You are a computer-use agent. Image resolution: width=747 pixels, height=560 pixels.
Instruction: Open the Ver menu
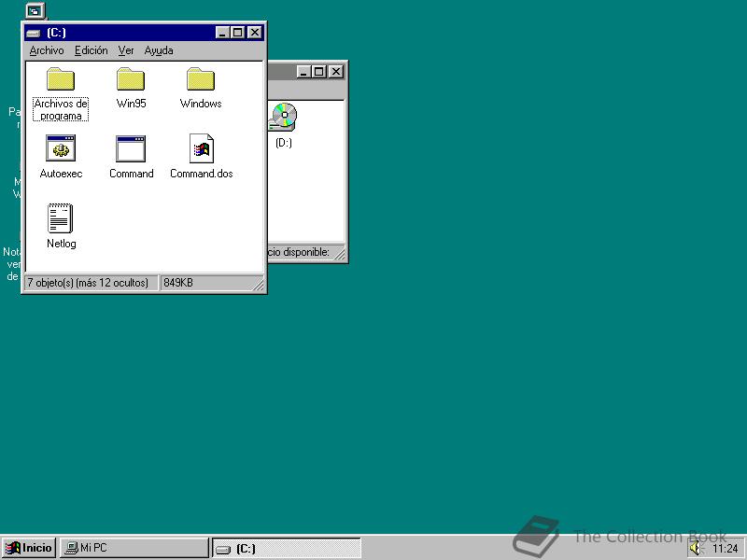(126, 50)
